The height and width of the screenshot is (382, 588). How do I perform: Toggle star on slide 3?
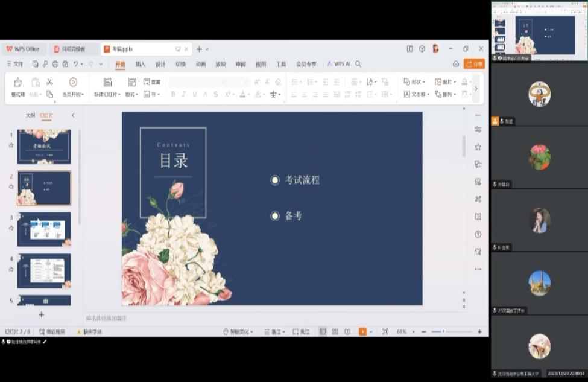(11, 228)
